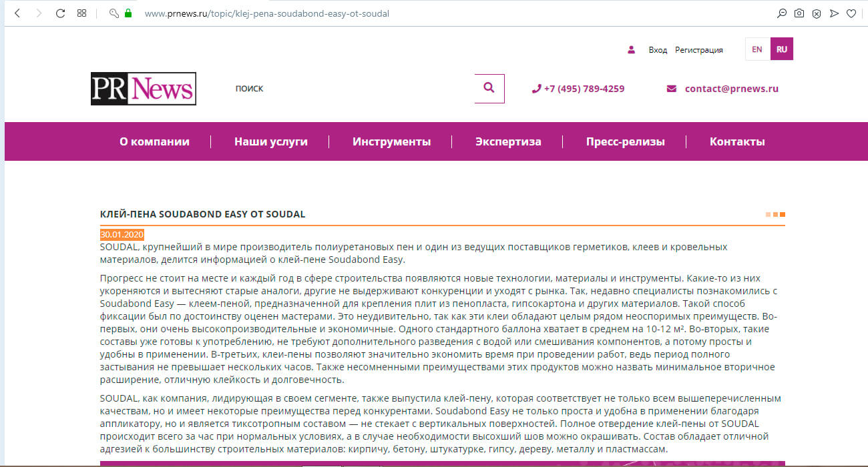The width and height of the screenshot is (868, 467).
Task: Bookmark page with the heart icon
Action: [x=851, y=13]
